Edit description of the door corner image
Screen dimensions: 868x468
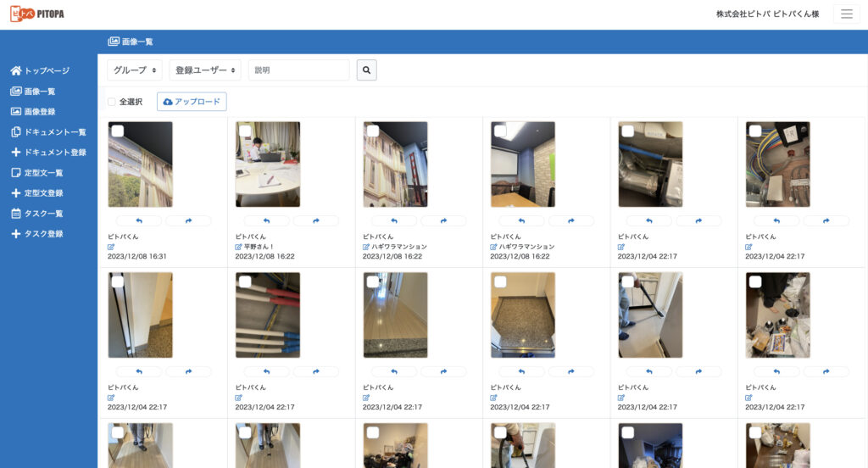111,398
